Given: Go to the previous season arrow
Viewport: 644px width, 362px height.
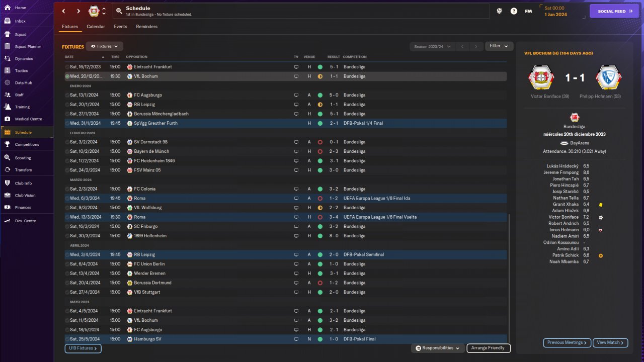Looking at the screenshot, I should tap(462, 46).
